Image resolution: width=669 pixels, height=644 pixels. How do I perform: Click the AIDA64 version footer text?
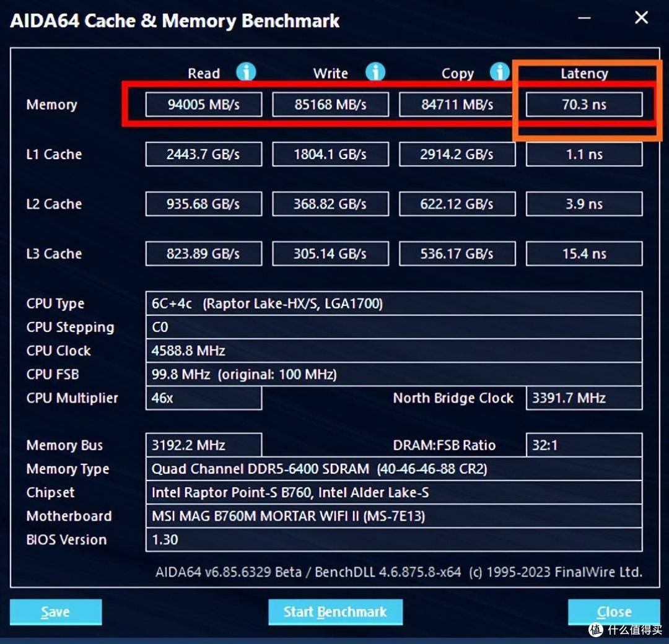399,572
